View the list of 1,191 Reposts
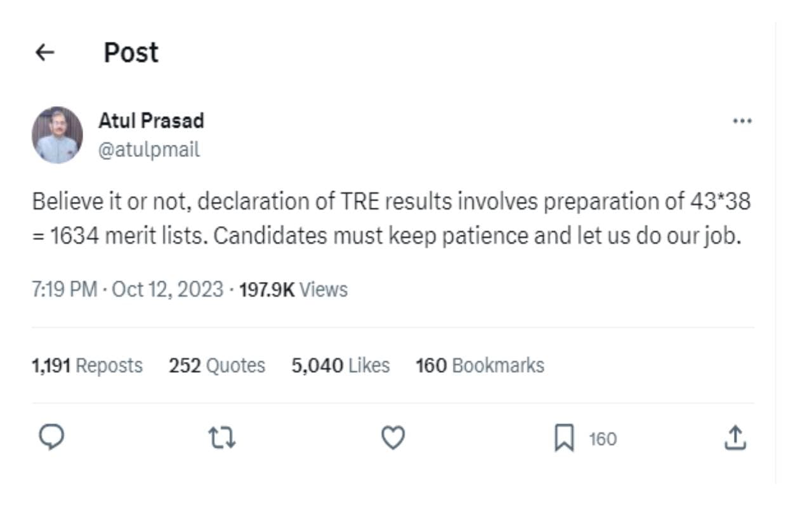Screen dimensions: 812x508 (x=87, y=366)
